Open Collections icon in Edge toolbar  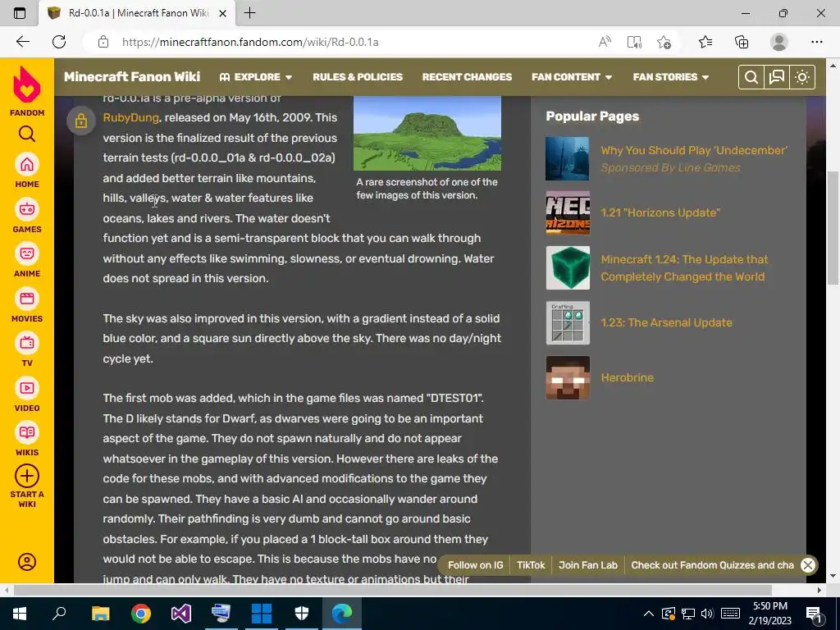point(742,42)
